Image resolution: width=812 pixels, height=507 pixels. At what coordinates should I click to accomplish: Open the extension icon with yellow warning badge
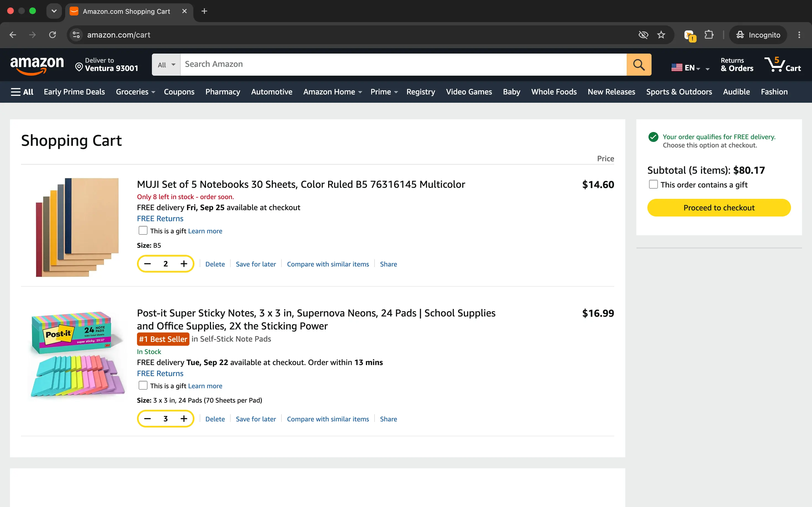pyautogui.click(x=690, y=35)
